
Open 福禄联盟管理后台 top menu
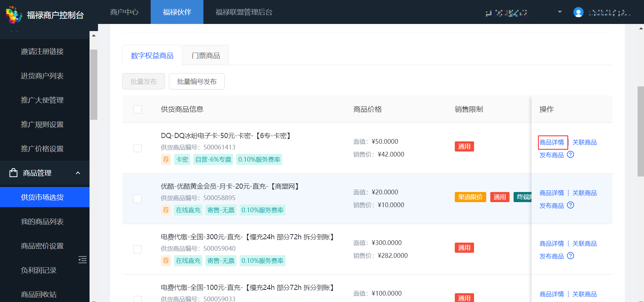coord(244,12)
